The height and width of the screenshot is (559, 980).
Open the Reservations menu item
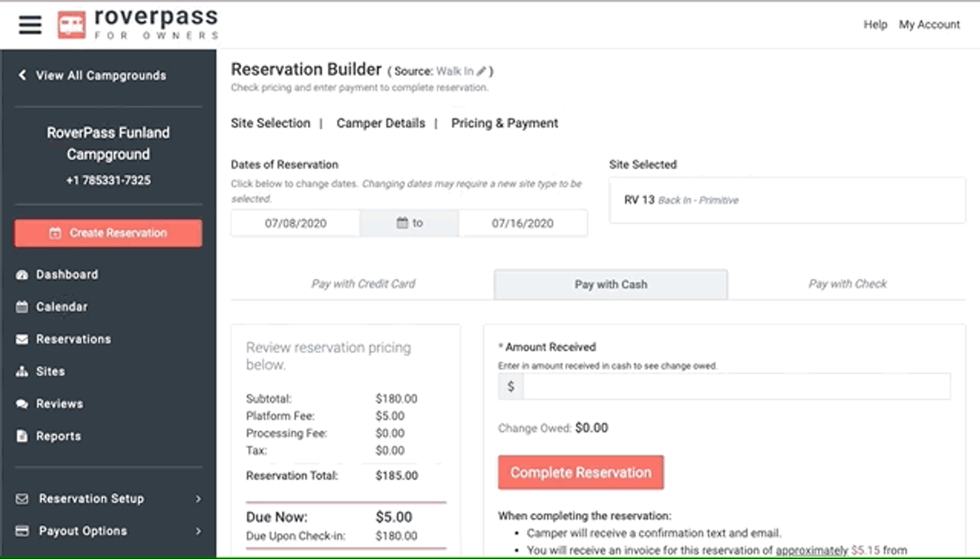[73, 339]
